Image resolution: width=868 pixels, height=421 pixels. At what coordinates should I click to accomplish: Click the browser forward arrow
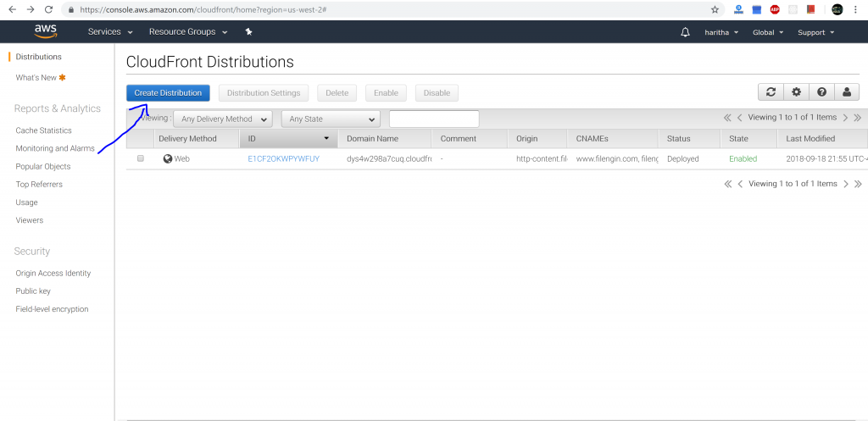(31, 9)
